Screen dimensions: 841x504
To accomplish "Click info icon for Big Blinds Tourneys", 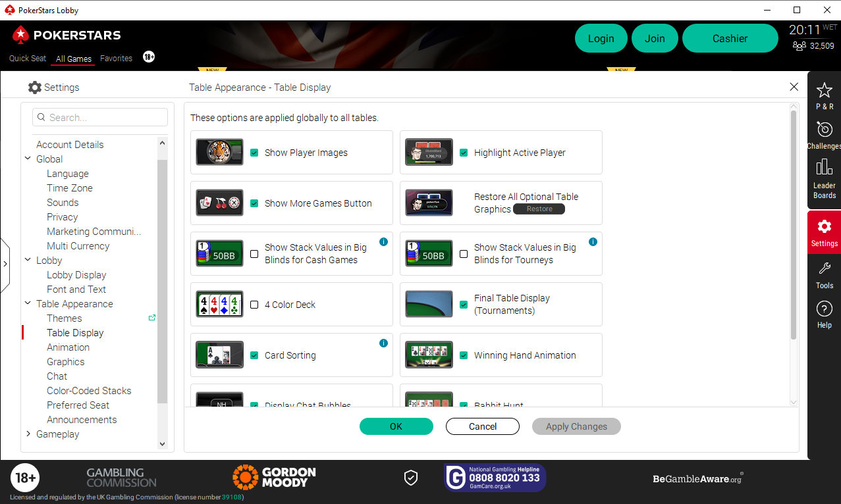I will (x=593, y=241).
